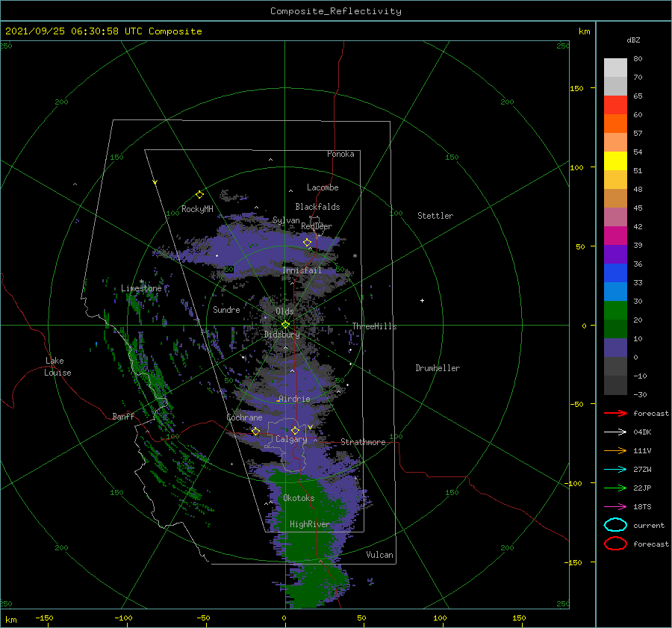Click the Lacombe label

tap(323, 187)
